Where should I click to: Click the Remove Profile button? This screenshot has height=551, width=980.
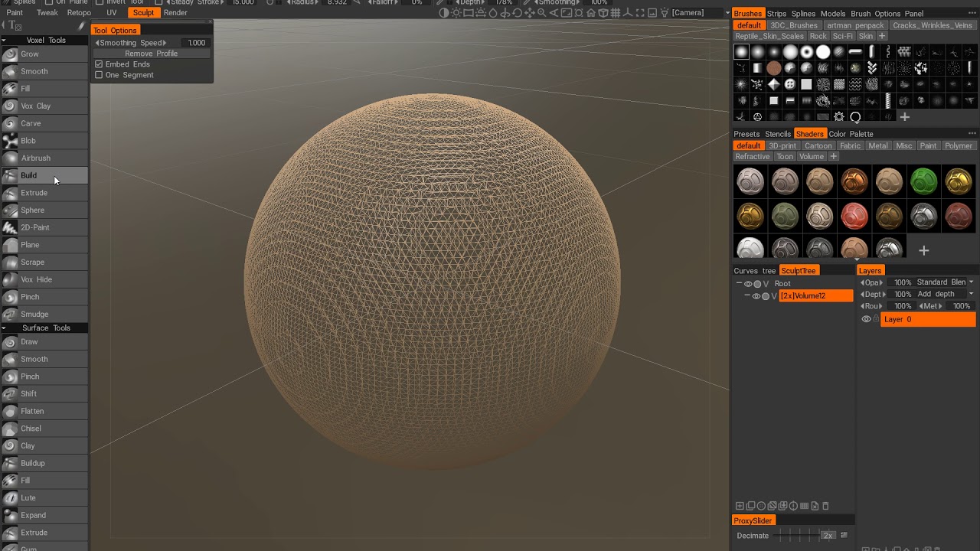click(152, 54)
